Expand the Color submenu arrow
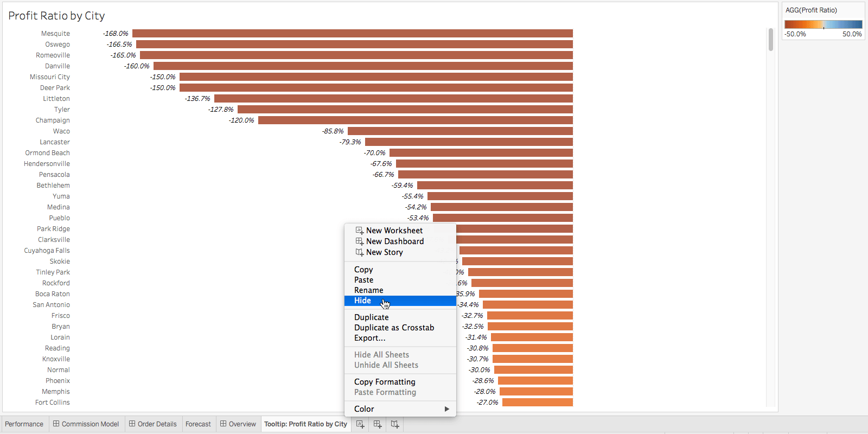The height and width of the screenshot is (434, 868). 446,409
